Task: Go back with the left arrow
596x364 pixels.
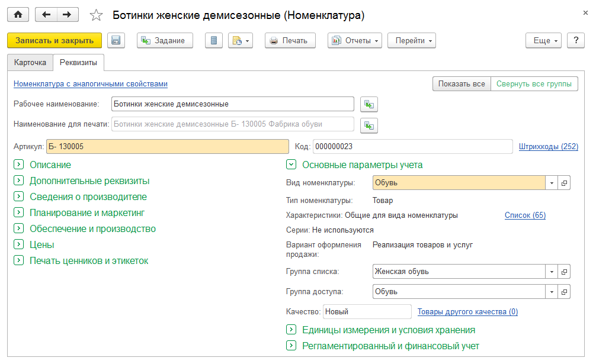Action: click(46, 15)
